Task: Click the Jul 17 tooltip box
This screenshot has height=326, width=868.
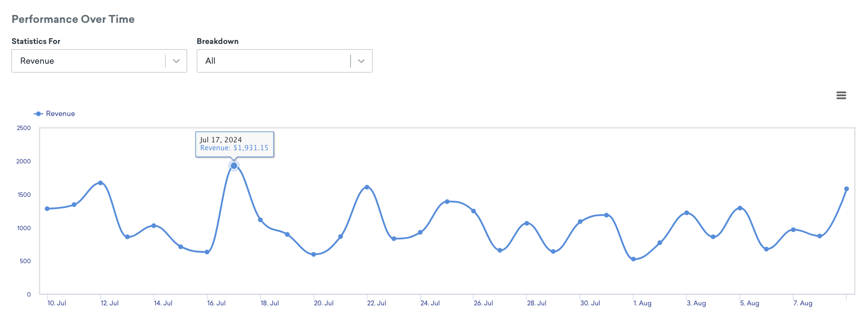Action: pos(235,144)
